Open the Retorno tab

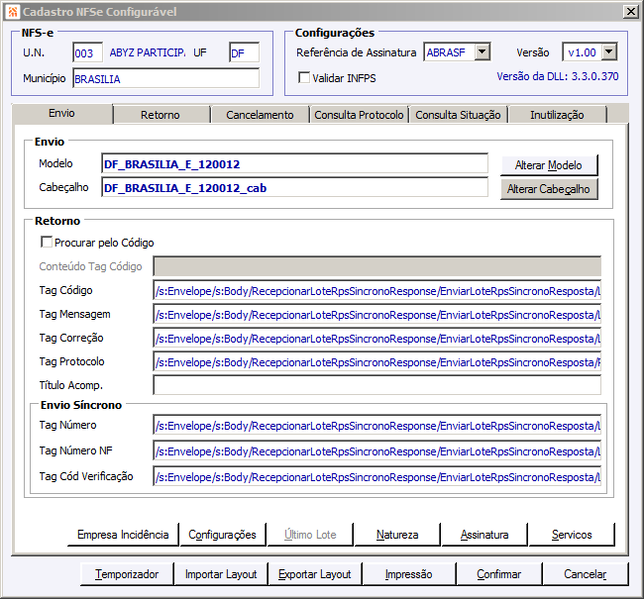[x=161, y=115]
